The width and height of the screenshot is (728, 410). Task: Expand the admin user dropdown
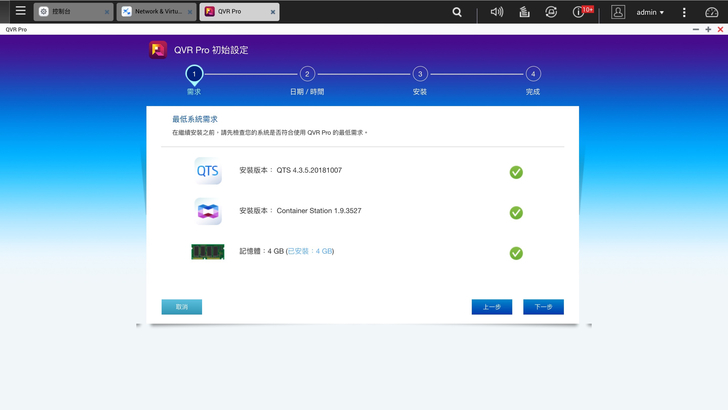click(650, 12)
